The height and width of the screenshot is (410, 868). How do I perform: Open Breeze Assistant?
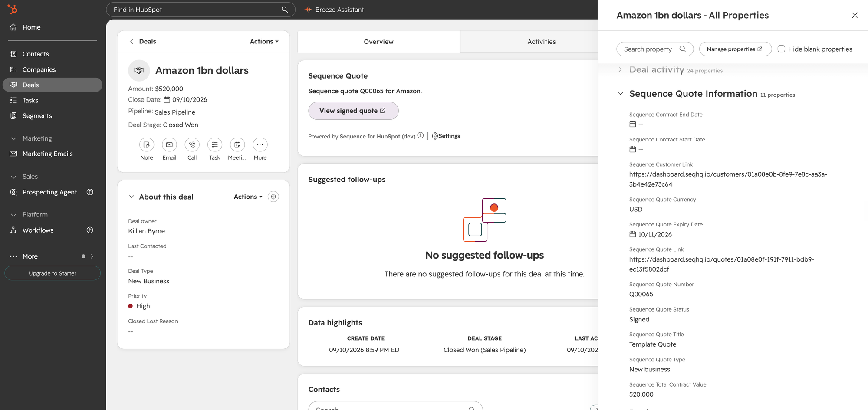334,10
